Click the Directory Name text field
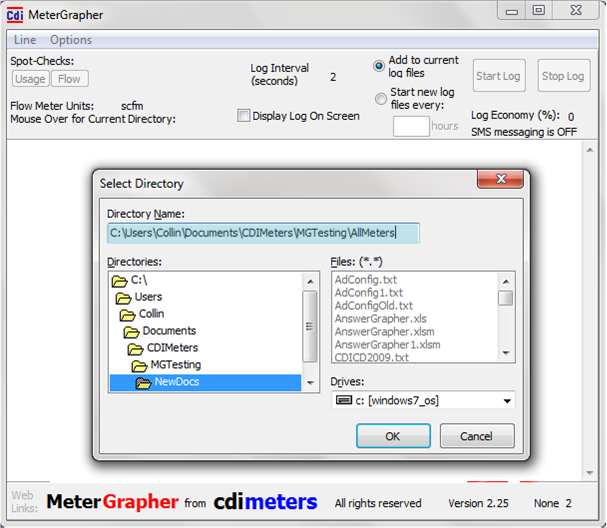 pyautogui.click(x=263, y=233)
